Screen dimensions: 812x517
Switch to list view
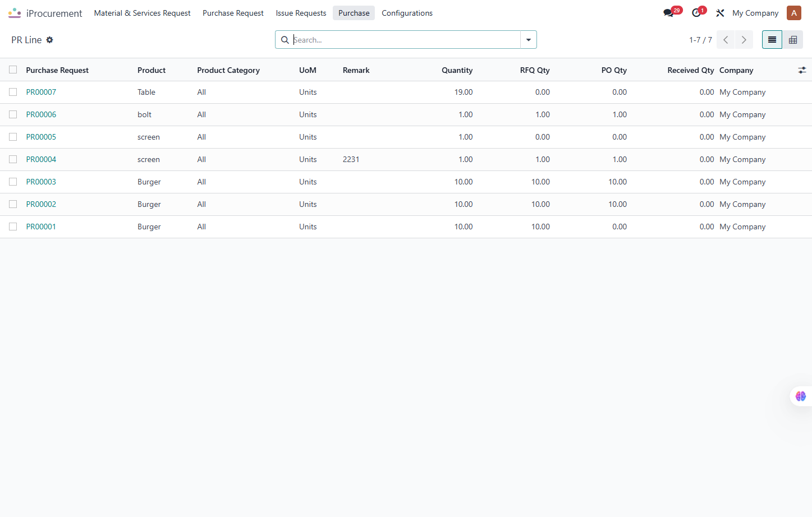[772, 40]
